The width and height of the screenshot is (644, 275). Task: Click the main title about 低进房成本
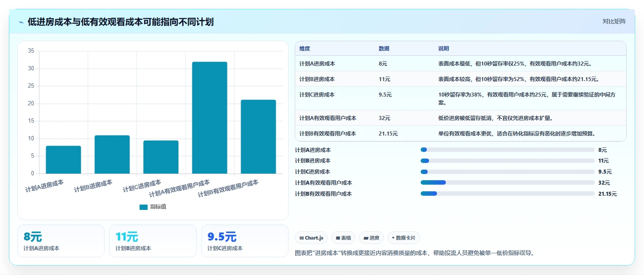click(x=121, y=22)
